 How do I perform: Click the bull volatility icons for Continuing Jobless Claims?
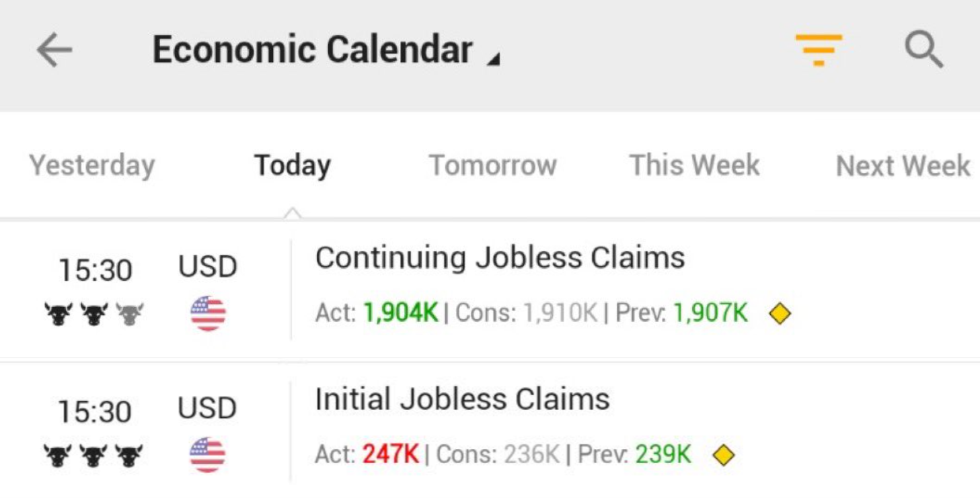click(x=93, y=314)
